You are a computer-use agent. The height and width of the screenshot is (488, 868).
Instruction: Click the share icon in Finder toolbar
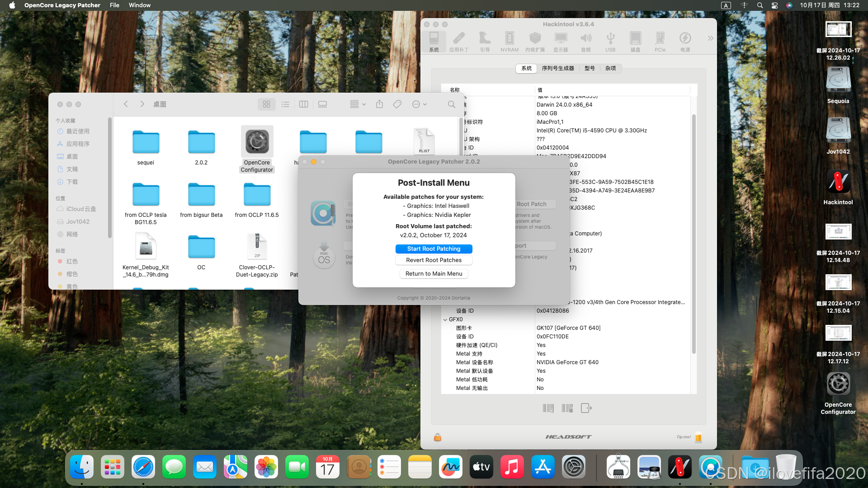[379, 104]
